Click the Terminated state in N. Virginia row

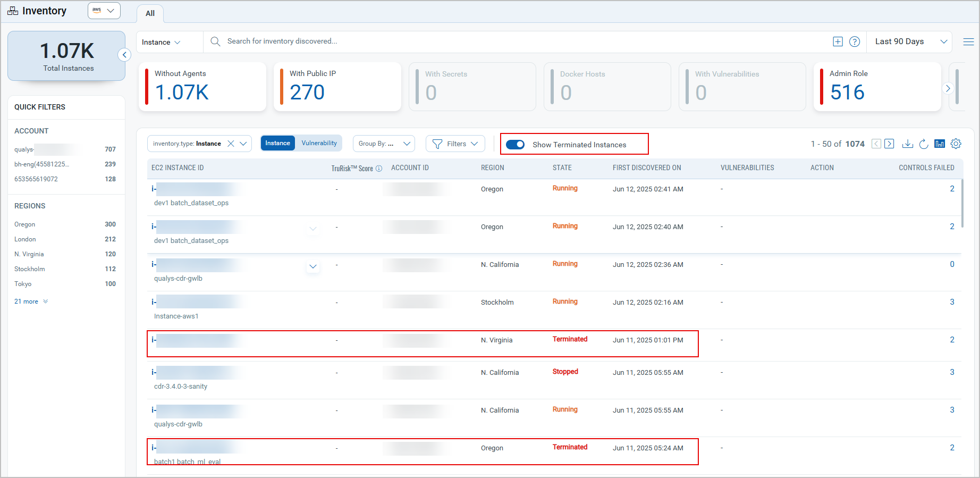tap(570, 339)
